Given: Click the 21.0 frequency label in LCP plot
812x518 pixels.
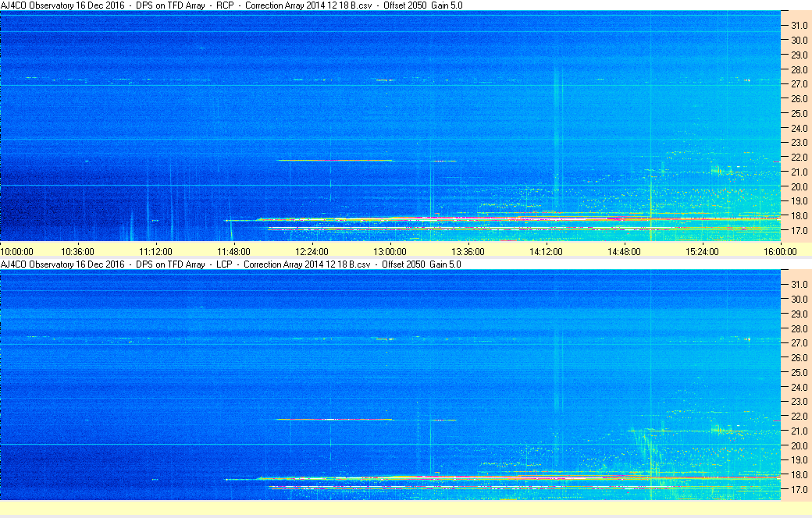Looking at the screenshot, I should click(x=799, y=431).
